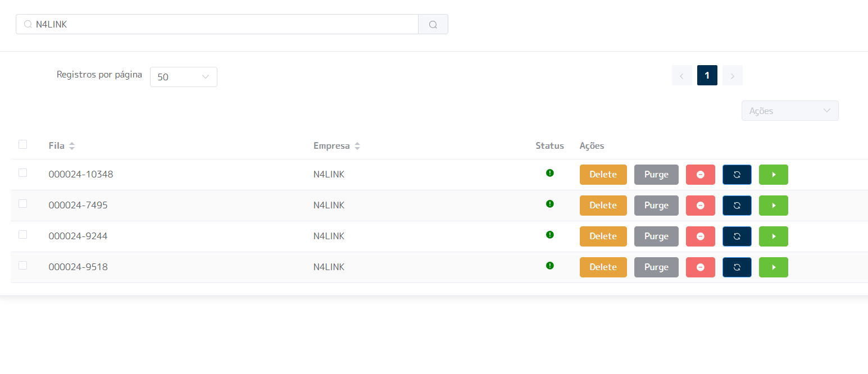Screen dimensions: 868x374
Task: Check the box for queue 000024-9244
Action: coord(22,234)
